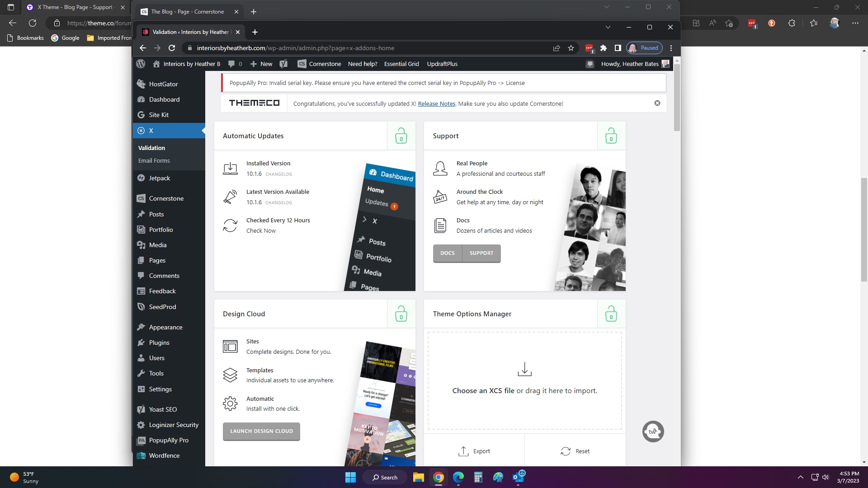Bookmark this page with the star icon
Viewport: 868px width, 488px height.
coord(571,48)
